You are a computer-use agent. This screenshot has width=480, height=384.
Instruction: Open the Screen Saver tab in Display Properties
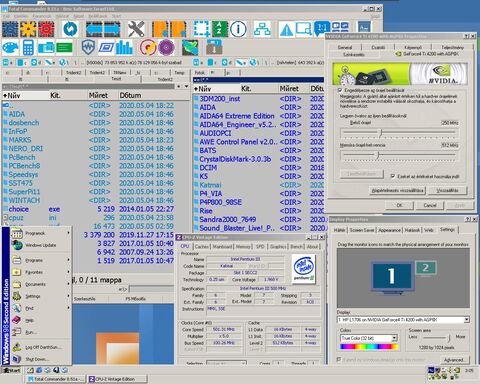362,230
